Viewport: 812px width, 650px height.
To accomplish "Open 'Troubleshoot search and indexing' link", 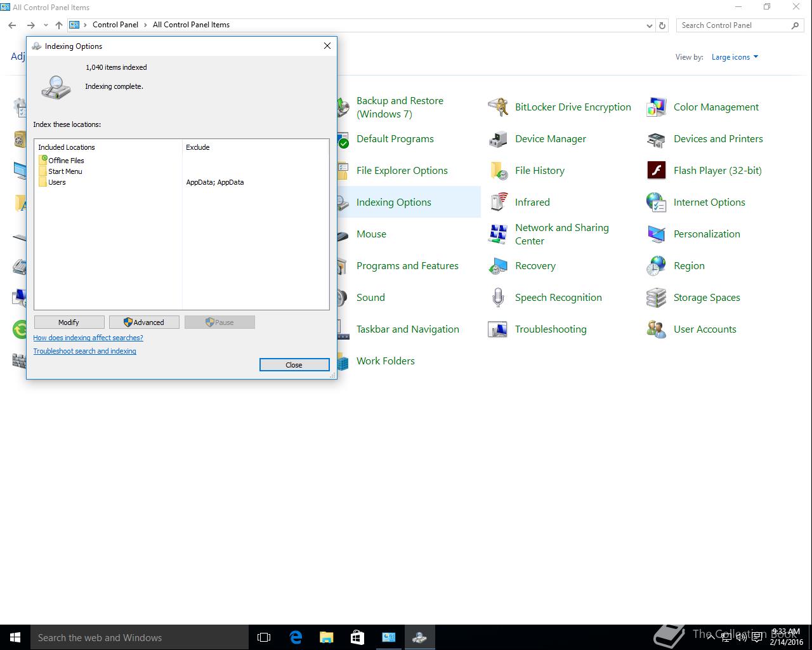I will click(x=85, y=351).
